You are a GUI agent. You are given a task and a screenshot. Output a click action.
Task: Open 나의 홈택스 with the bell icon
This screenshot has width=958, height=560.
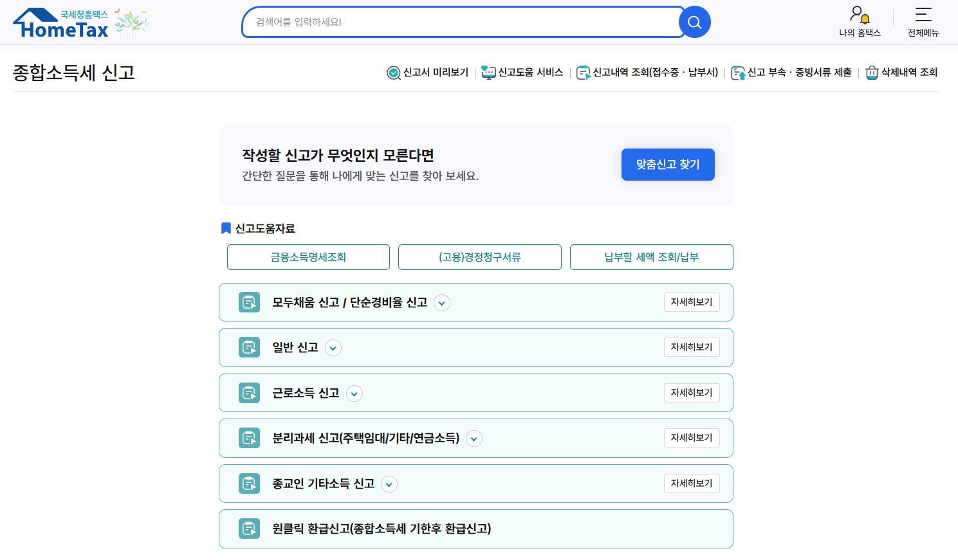click(860, 21)
